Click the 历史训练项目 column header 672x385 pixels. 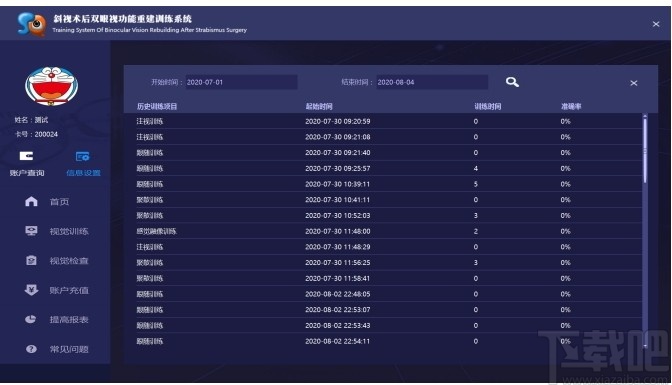coord(157,106)
